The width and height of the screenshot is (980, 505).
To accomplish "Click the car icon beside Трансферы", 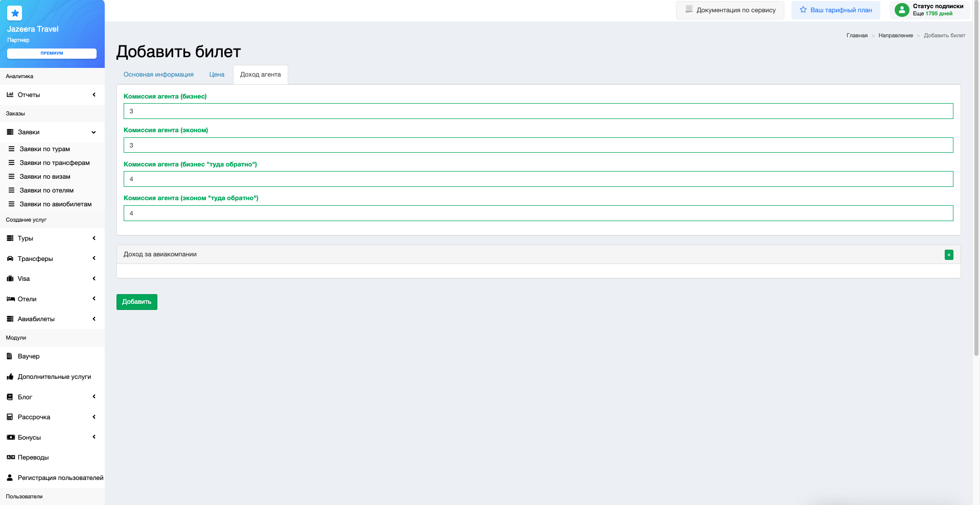I will pos(10,259).
